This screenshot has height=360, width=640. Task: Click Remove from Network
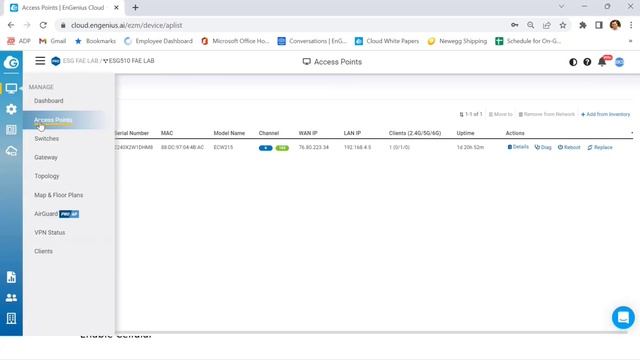point(547,114)
